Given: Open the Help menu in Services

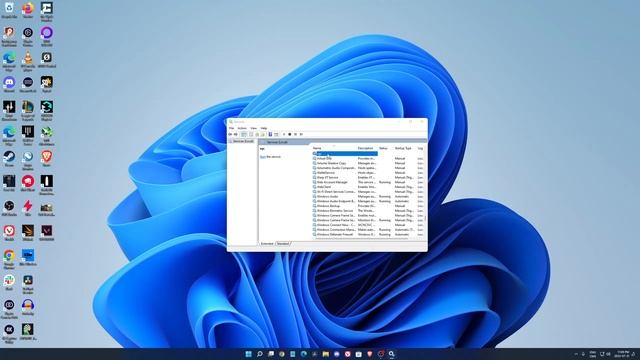Looking at the screenshot, I should pos(264,128).
